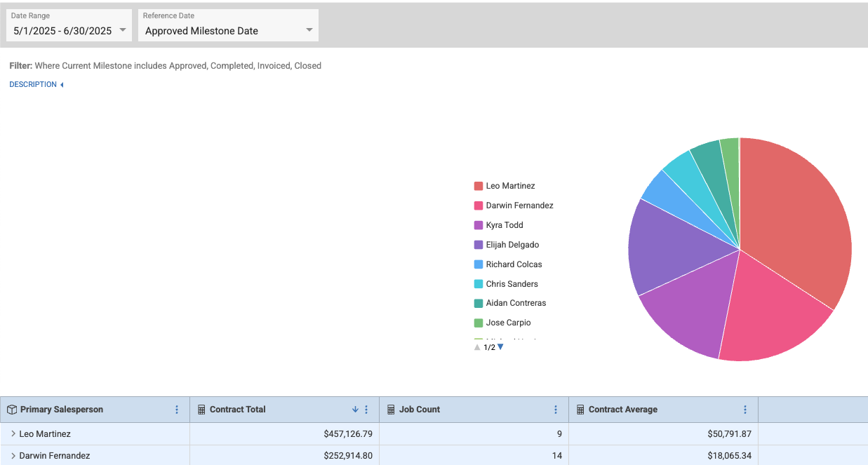Toggle Kyra Todd series in legend
This screenshot has height=465, width=868.
click(504, 225)
